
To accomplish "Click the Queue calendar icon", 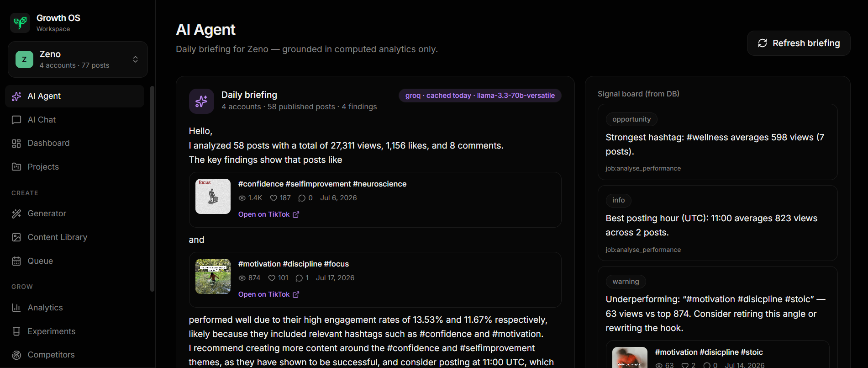I will (16, 261).
